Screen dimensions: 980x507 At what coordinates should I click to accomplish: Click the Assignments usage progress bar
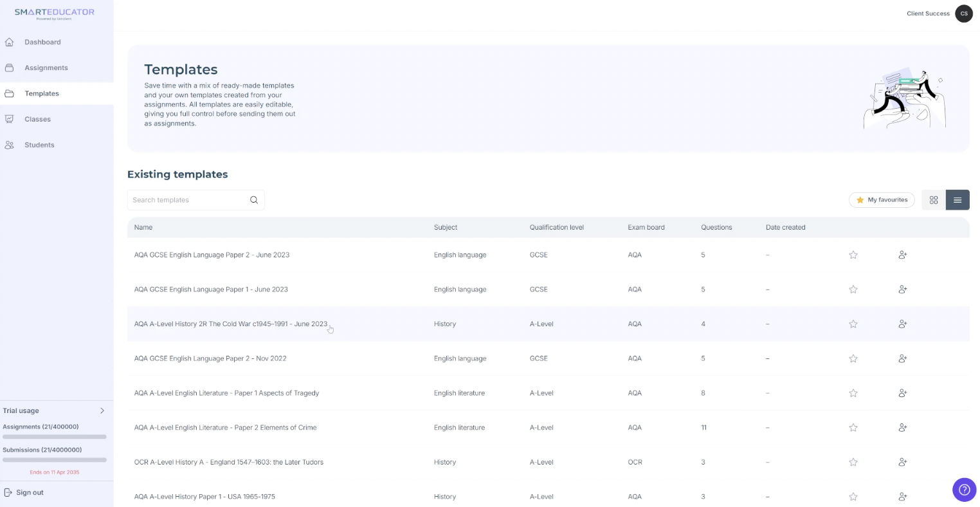pos(55,437)
